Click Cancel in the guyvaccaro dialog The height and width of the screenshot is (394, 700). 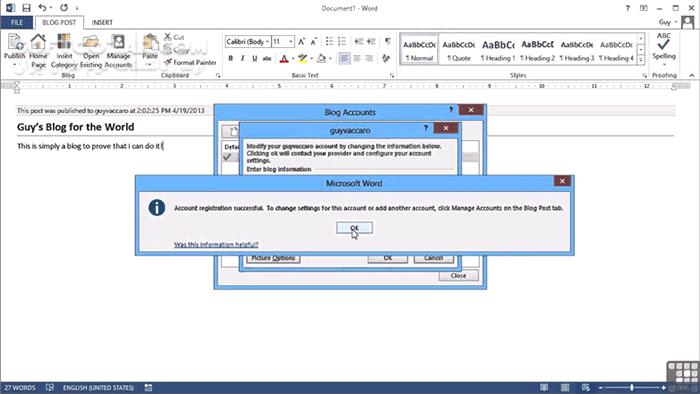[433, 258]
